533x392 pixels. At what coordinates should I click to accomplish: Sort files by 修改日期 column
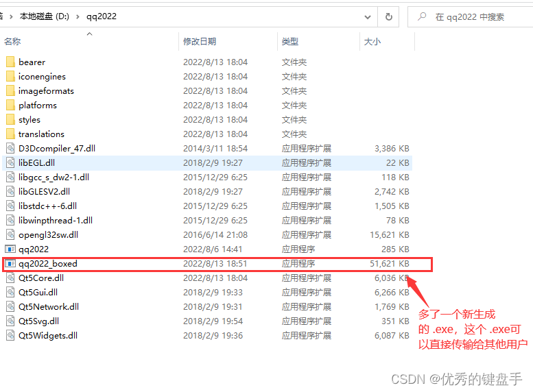[200, 41]
